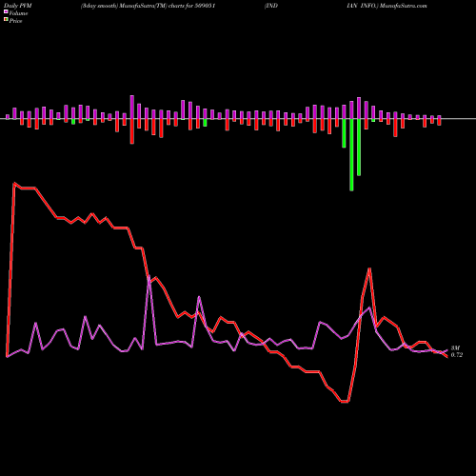Click the '0.72' price end label

click(x=457, y=355)
